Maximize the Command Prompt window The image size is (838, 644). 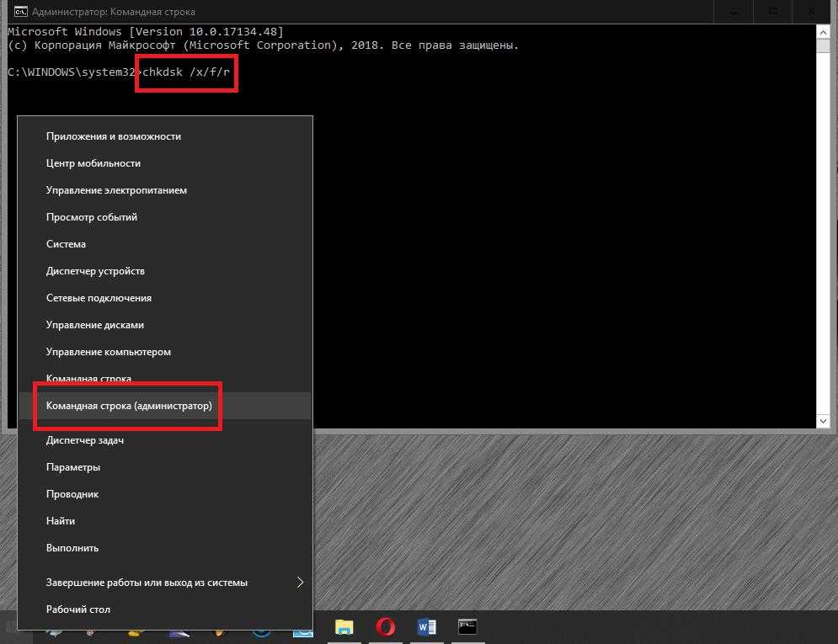[x=772, y=11]
